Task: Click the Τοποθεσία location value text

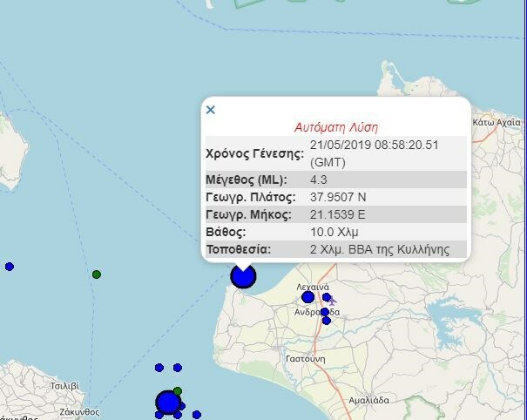Action: pos(379,250)
